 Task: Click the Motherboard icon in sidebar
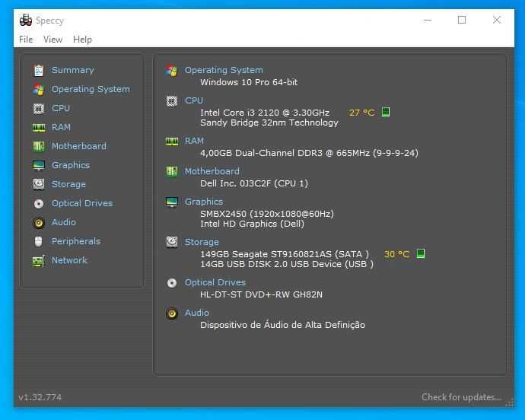click(39, 146)
